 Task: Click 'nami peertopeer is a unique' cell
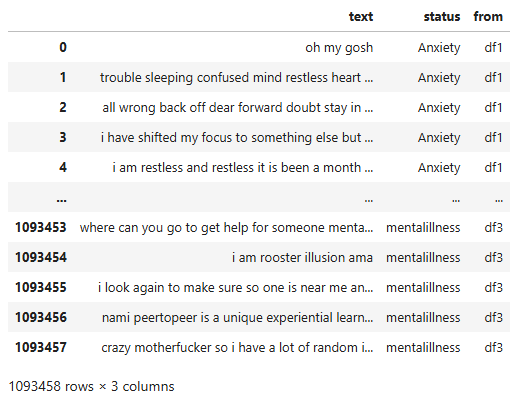click(238, 318)
